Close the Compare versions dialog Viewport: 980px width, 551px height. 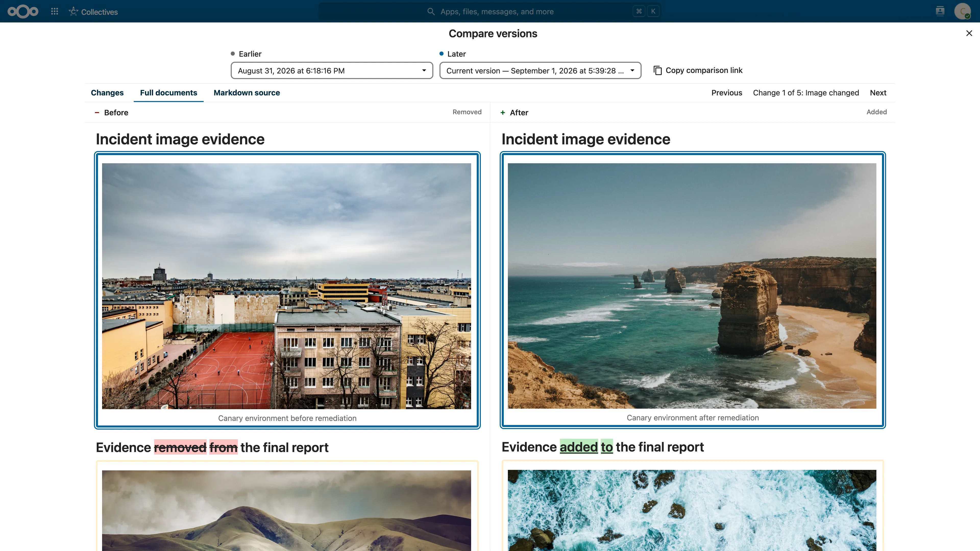coord(969,33)
